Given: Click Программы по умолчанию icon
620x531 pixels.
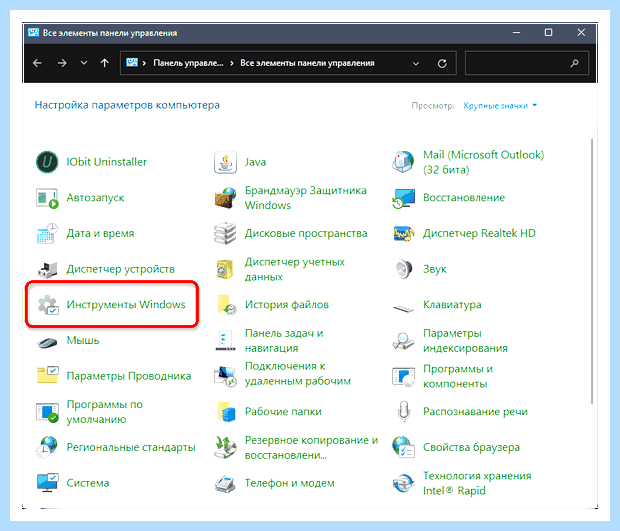Looking at the screenshot, I should coord(47,412).
